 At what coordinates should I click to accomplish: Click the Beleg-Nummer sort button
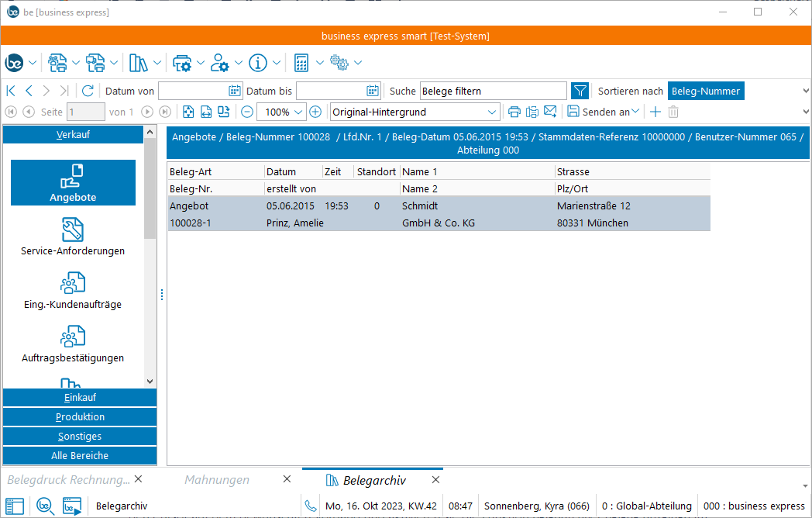(x=705, y=91)
